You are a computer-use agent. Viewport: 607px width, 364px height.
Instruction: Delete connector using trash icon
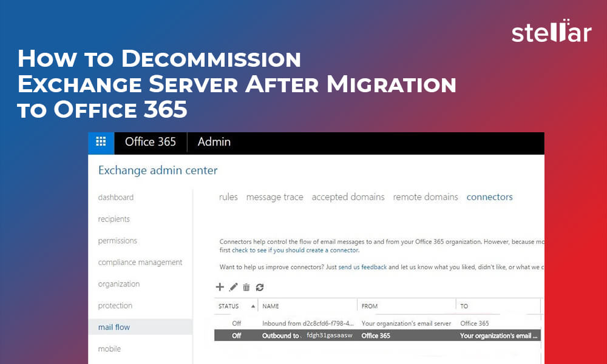coord(246,288)
